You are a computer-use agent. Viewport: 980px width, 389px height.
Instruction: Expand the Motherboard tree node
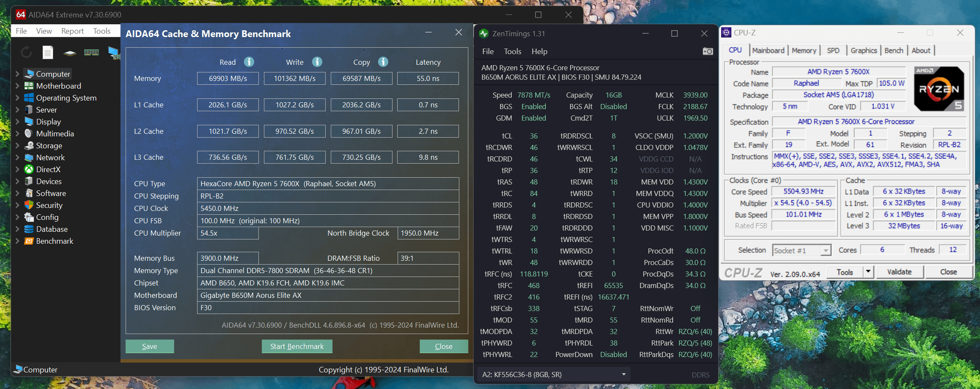pyautogui.click(x=17, y=86)
